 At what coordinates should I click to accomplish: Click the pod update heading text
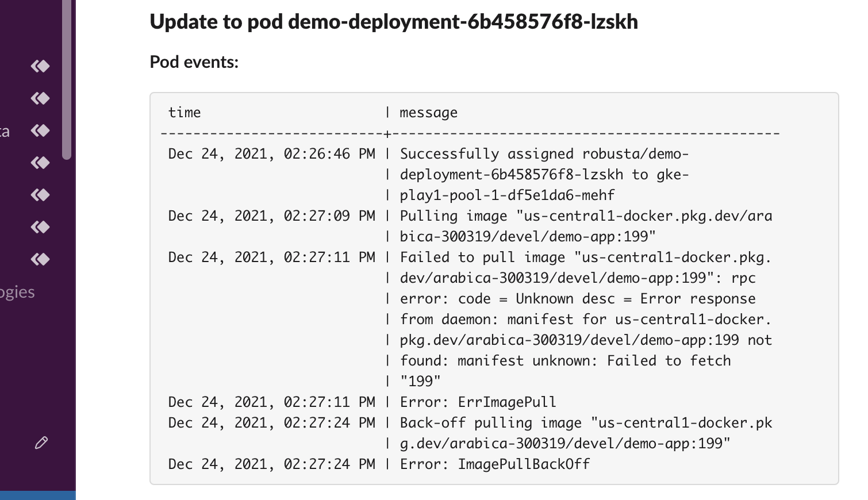tap(394, 21)
